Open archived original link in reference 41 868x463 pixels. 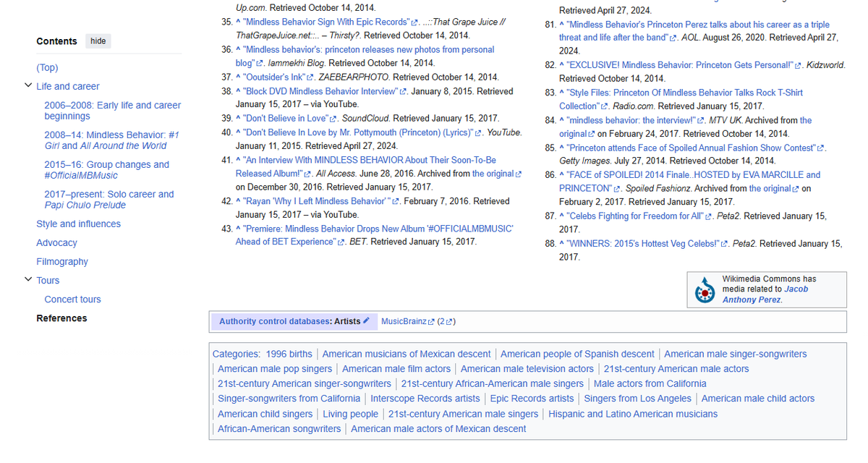click(496, 174)
